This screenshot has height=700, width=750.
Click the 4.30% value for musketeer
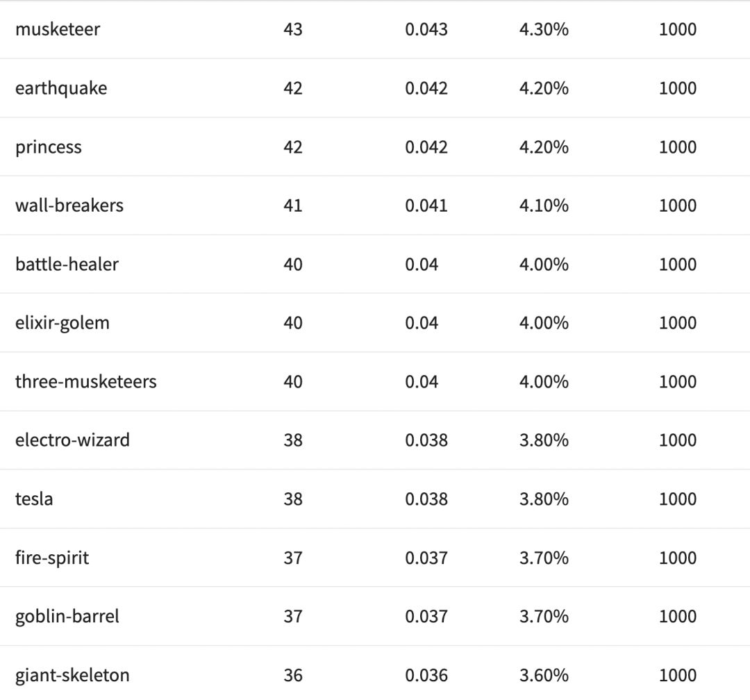(544, 29)
